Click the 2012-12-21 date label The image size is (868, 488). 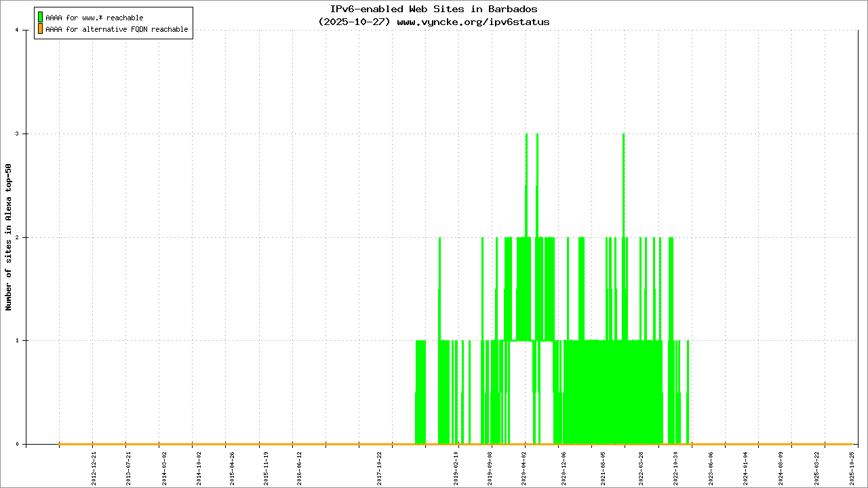click(94, 466)
